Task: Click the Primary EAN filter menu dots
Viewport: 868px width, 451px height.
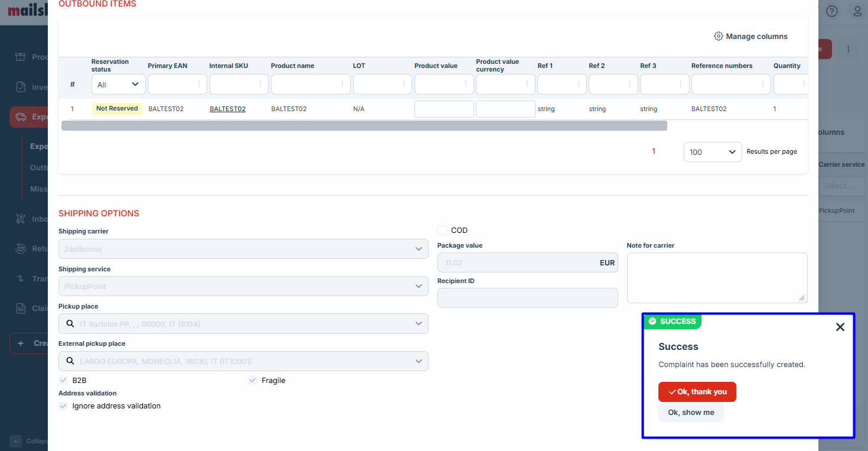Action: point(198,85)
